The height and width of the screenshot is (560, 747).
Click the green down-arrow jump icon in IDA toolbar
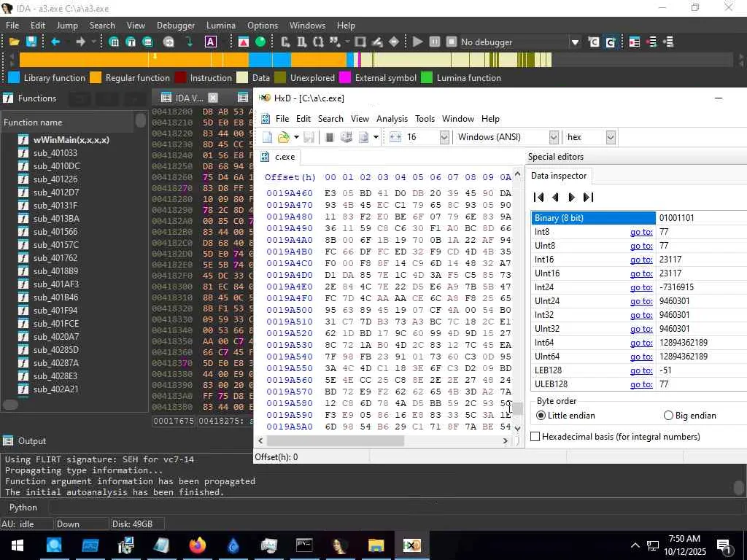pos(190,42)
